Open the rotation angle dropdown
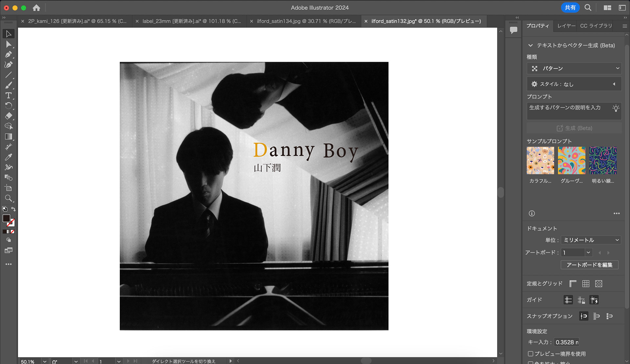Image resolution: width=630 pixels, height=364 pixels. click(x=76, y=361)
